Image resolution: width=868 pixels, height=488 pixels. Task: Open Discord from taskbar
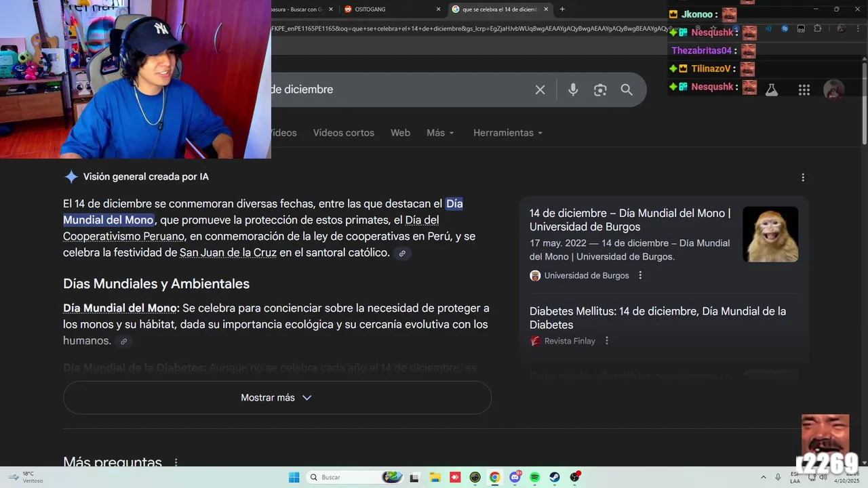(x=515, y=477)
